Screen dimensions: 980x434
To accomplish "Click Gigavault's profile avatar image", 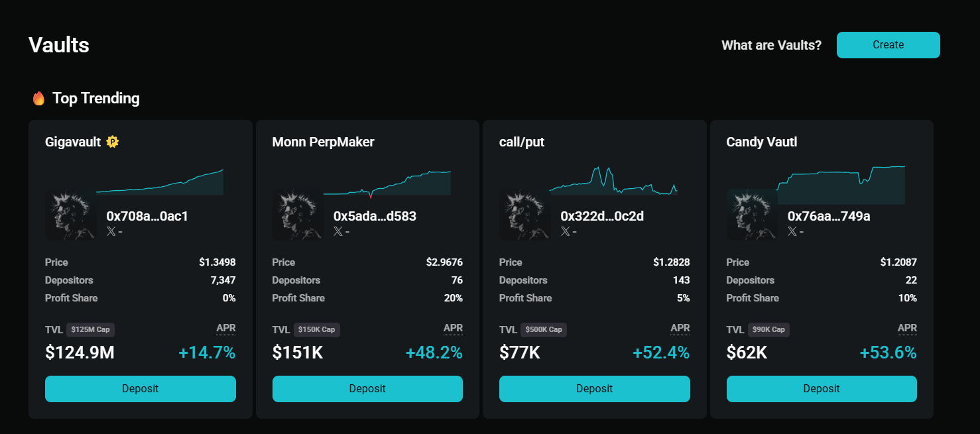I will pyautogui.click(x=70, y=215).
